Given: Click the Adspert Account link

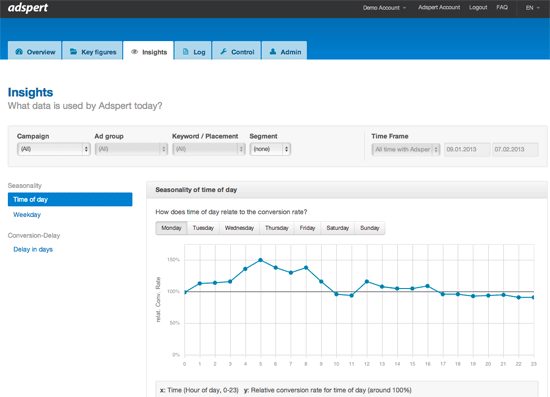Looking at the screenshot, I should 439,7.
